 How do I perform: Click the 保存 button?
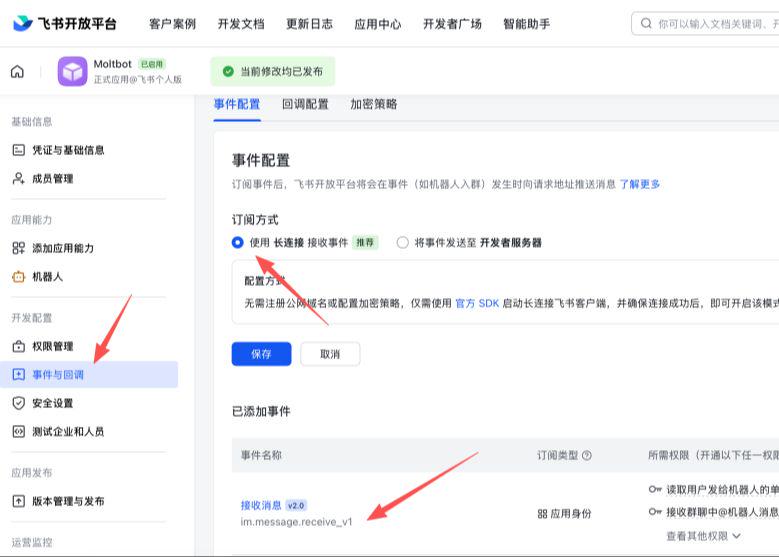(x=261, y=354)
